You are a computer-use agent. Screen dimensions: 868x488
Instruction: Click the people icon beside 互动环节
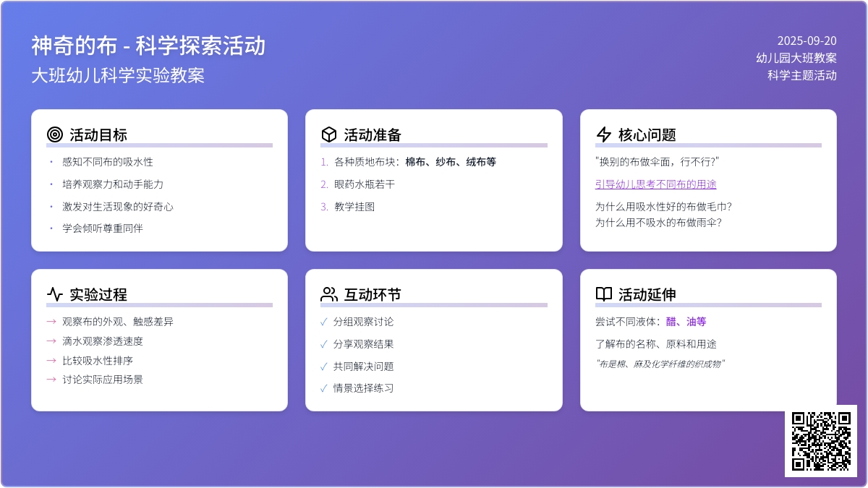click(329, 294)
